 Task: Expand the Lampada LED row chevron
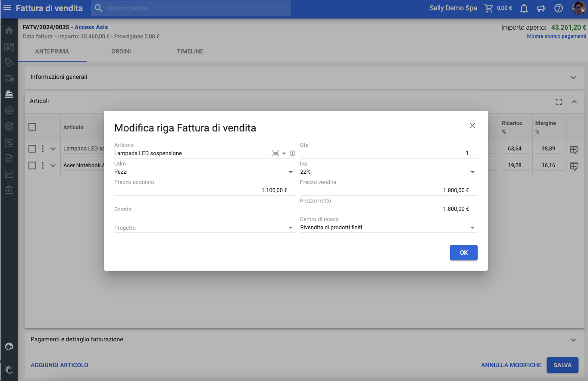pyautogui.click(x=53, y=149)
